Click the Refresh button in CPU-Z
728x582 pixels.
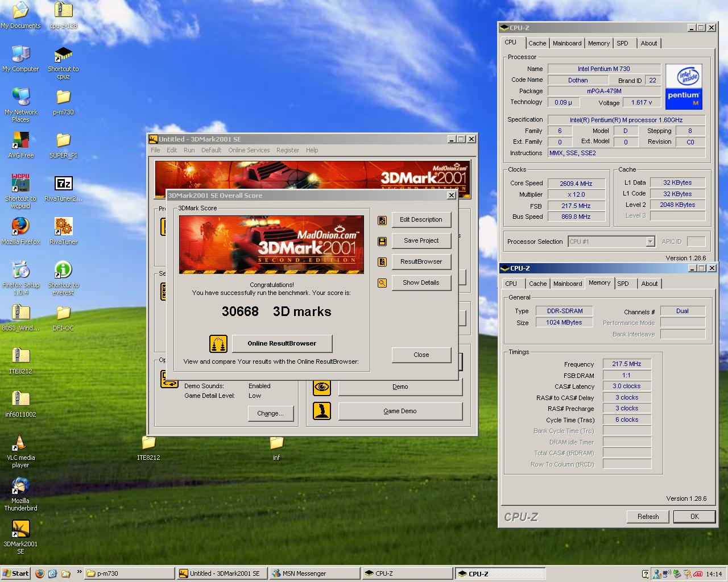[648, 517]
